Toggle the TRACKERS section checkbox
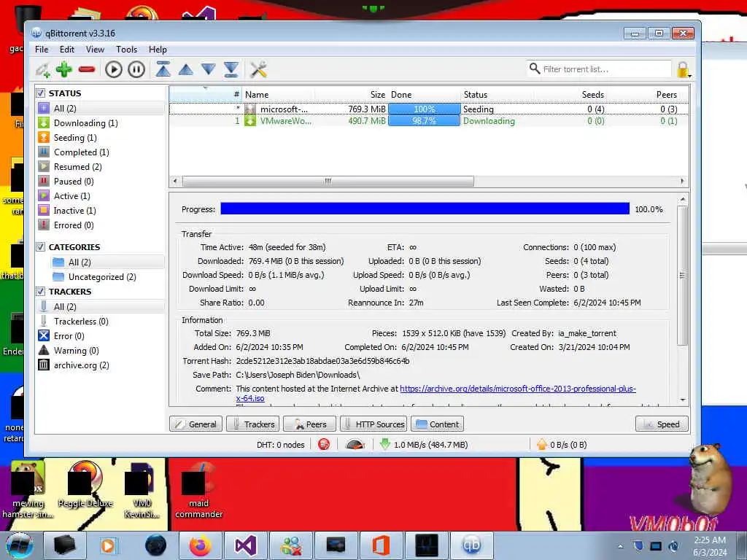The image size is (747, 560). 41,292
